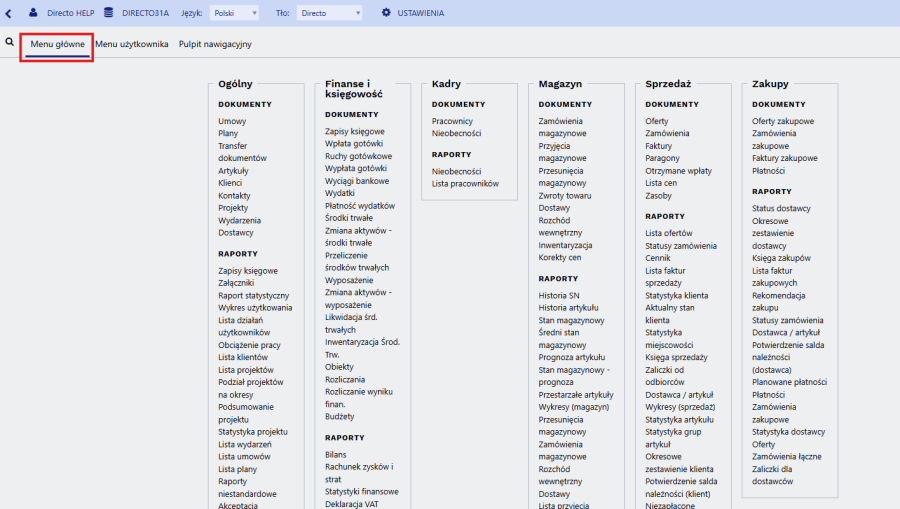The width and height of the screenshot is (900, 509).
Task: Open Prognoza artykułu report
Action: [x=572, y=357]
